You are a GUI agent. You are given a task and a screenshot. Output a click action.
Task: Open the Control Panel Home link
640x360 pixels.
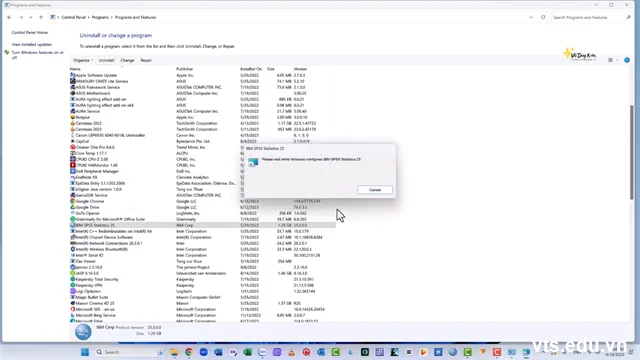[x=29, y=32]
